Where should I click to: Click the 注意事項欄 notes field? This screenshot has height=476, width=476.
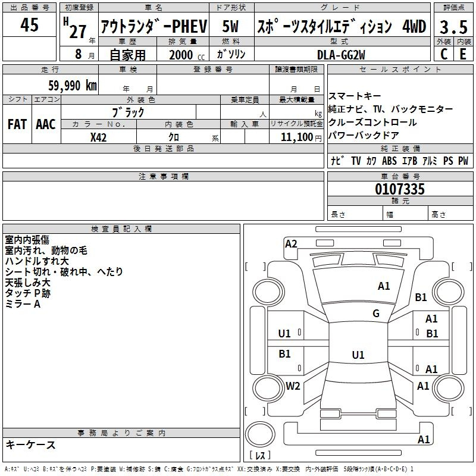[163, 201]
